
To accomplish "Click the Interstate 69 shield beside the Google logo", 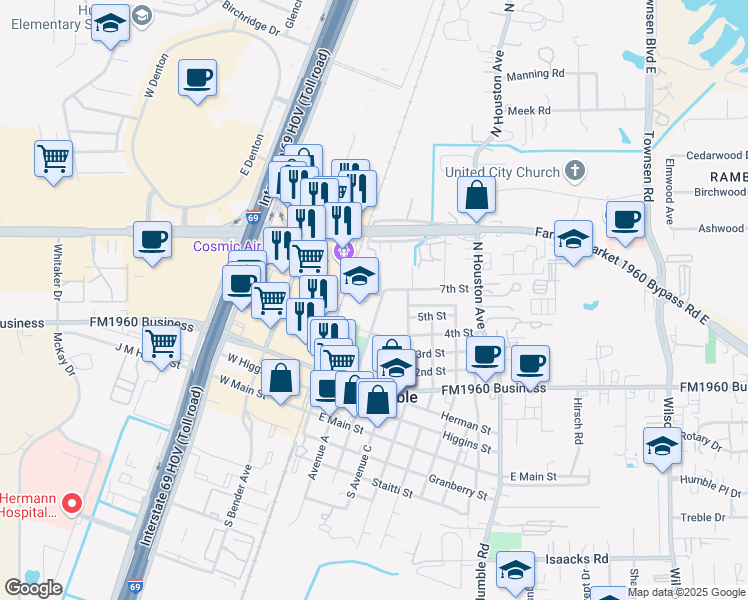I will click(x=135, y=586).
